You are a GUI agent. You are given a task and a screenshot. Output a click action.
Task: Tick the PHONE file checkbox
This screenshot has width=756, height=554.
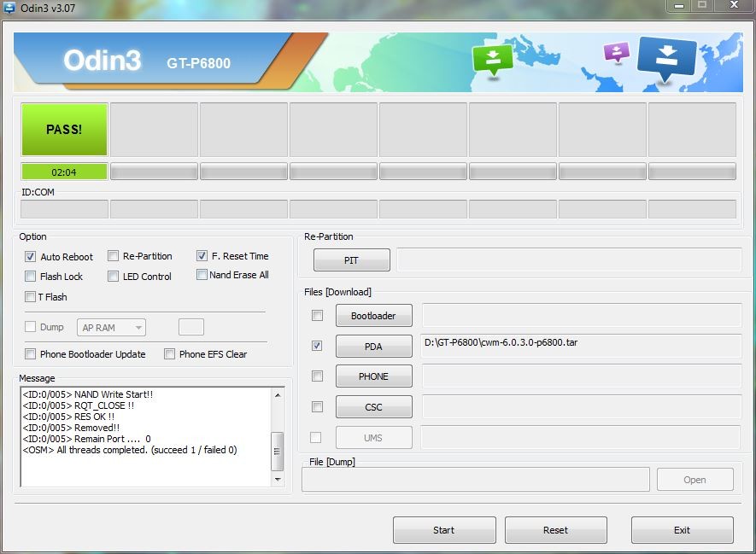[x=317, y=376]
